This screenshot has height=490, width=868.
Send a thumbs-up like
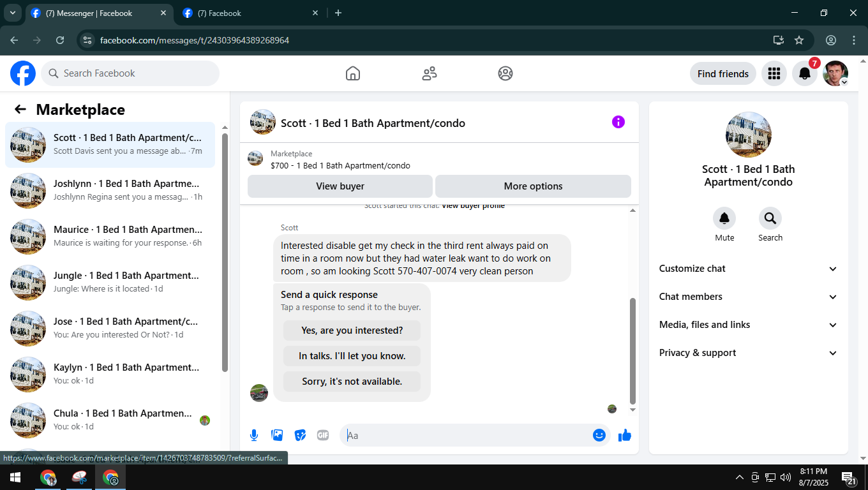coord(625,435)
